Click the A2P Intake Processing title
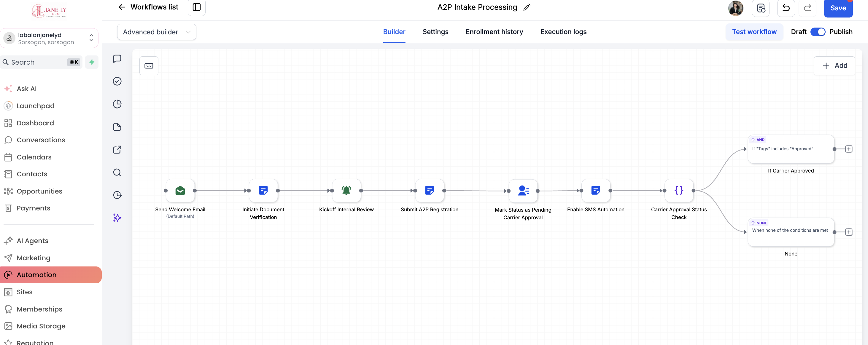 (477, 7)
